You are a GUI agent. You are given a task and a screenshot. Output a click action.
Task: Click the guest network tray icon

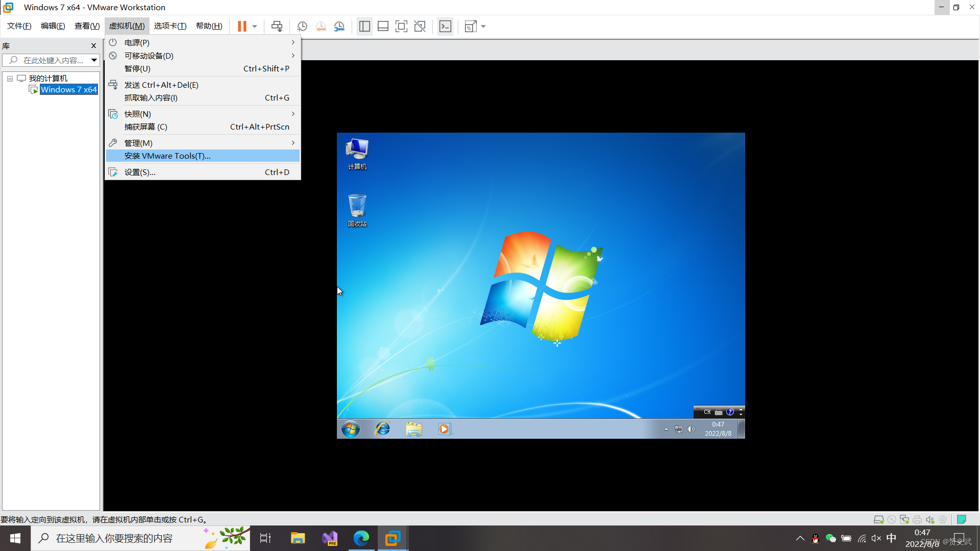(679, 430)
